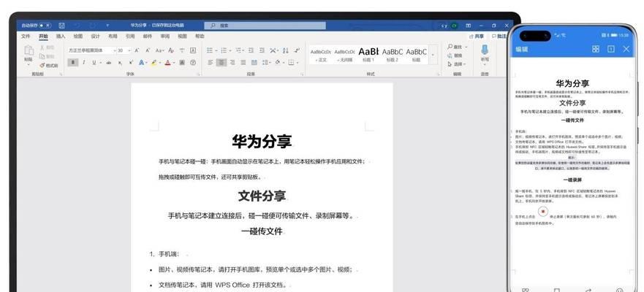Screen dimensions: 644x292
Task: Switch to the 引用 ribbon tab
Action: click(x=130, y=36)
